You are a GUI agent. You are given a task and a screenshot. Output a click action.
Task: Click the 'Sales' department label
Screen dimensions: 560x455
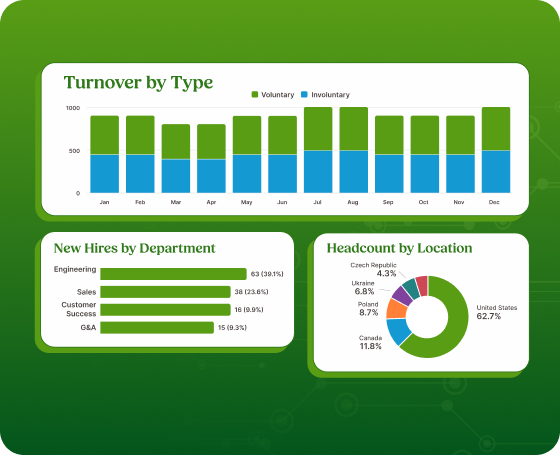[86, 292]
